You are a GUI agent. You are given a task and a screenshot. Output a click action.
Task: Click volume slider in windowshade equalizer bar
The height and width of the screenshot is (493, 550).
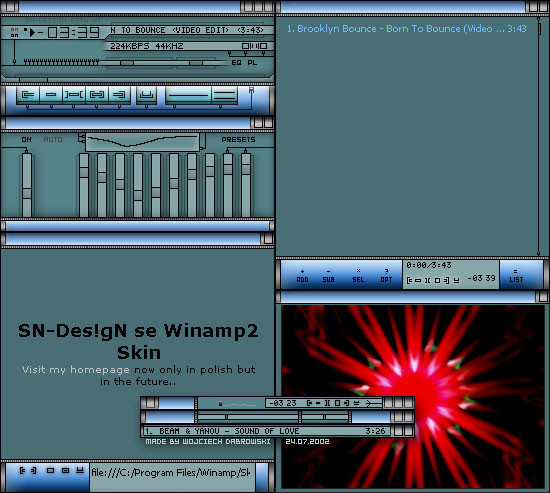[248, 417]
